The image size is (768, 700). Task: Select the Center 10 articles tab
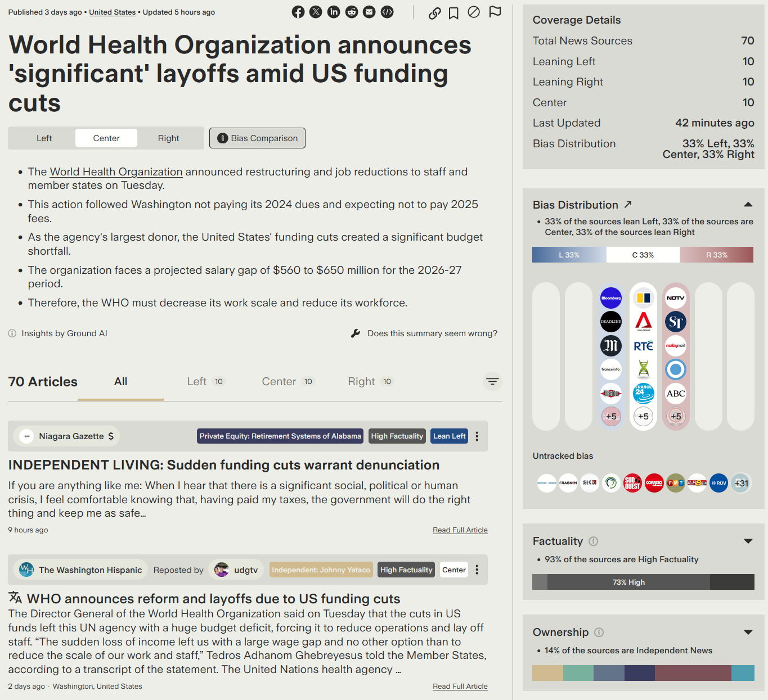(288, 382)
